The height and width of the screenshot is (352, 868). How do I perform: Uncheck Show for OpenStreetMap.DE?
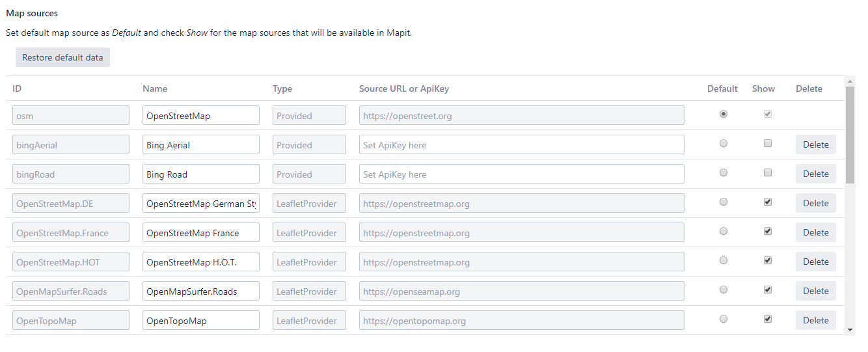(768, 202)
